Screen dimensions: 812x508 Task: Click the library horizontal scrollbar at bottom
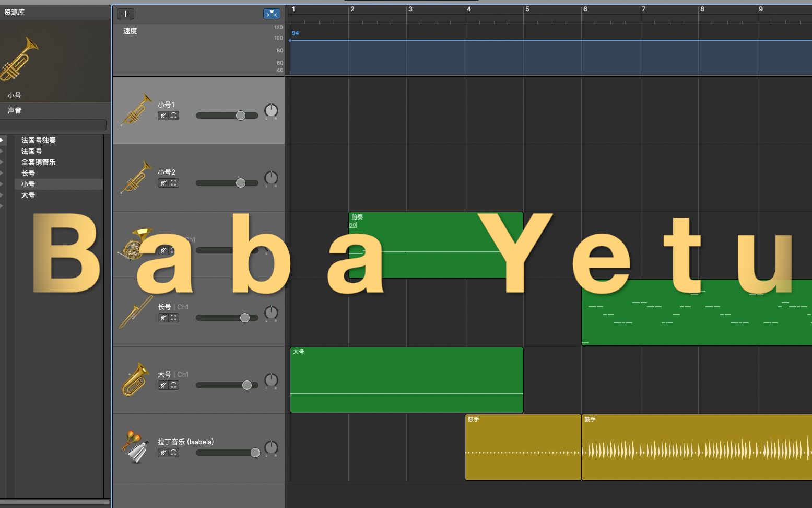click(55, 502)
